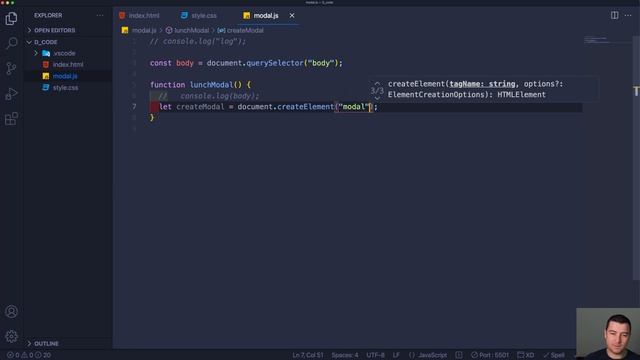
Task: Switch to the index.html tab
Action: coord(139,16)
